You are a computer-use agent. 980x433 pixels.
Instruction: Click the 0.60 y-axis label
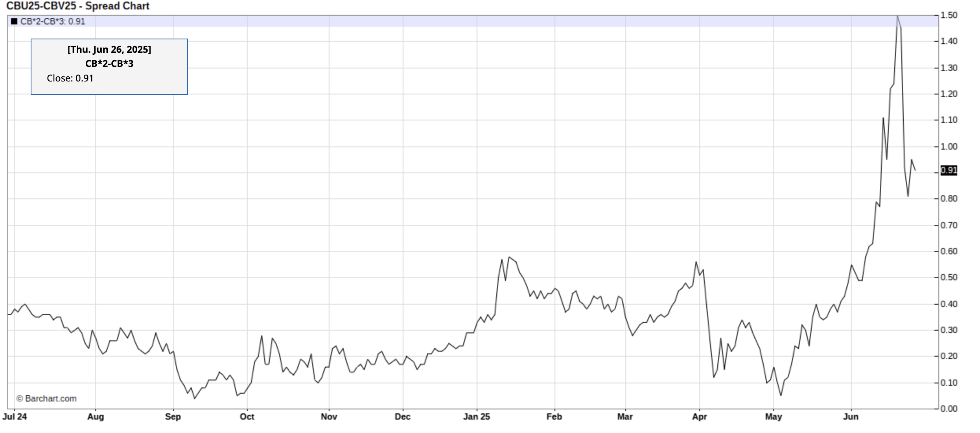click(949, 252)
